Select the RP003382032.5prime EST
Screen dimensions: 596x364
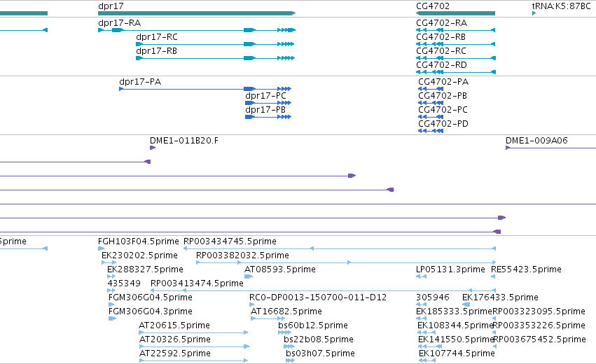pos(346,262)
